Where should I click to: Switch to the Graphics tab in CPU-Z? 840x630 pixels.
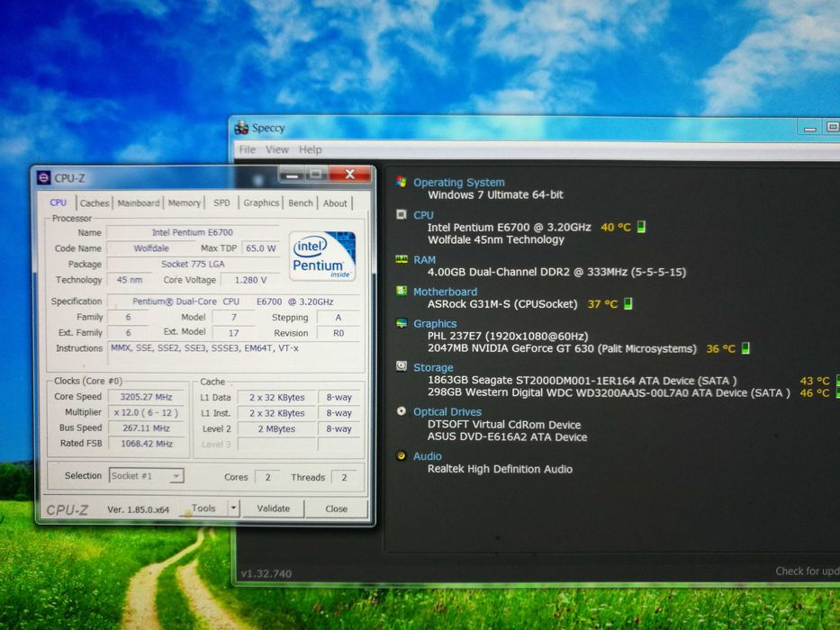(x=261, y=203)
